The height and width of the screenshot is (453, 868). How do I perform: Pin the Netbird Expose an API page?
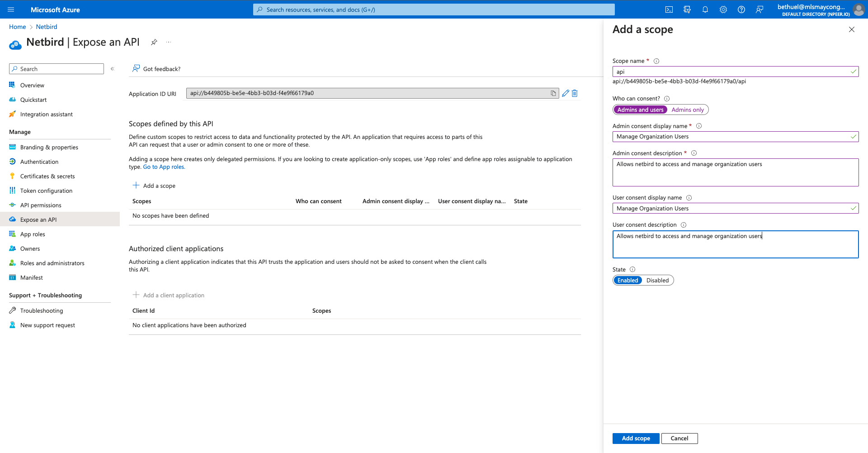pos(154,42)
